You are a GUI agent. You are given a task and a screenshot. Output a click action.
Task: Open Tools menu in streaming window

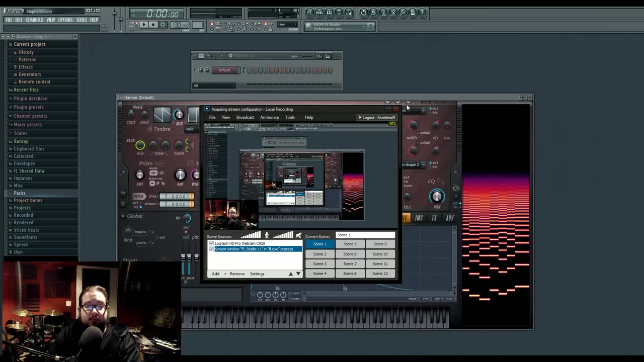click(x=290, y=117)
